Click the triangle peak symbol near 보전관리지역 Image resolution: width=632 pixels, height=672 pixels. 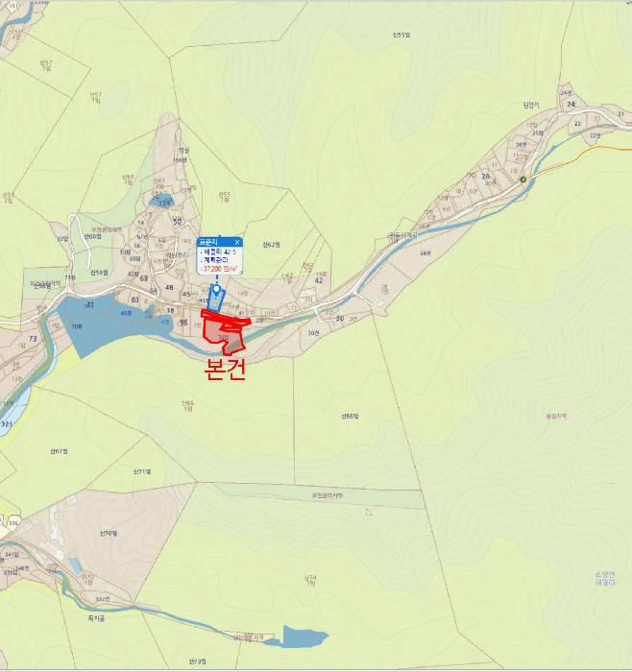point(369,512)
